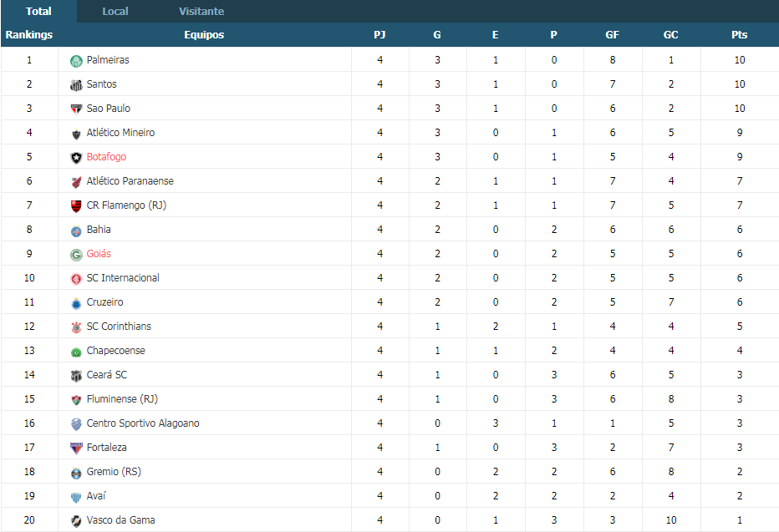Image resolution: width=779 pixels, height=532 pixels.
Task: Click the Fortaleza team shield icon
Action: pyautogui.click(x=76, y=448)
